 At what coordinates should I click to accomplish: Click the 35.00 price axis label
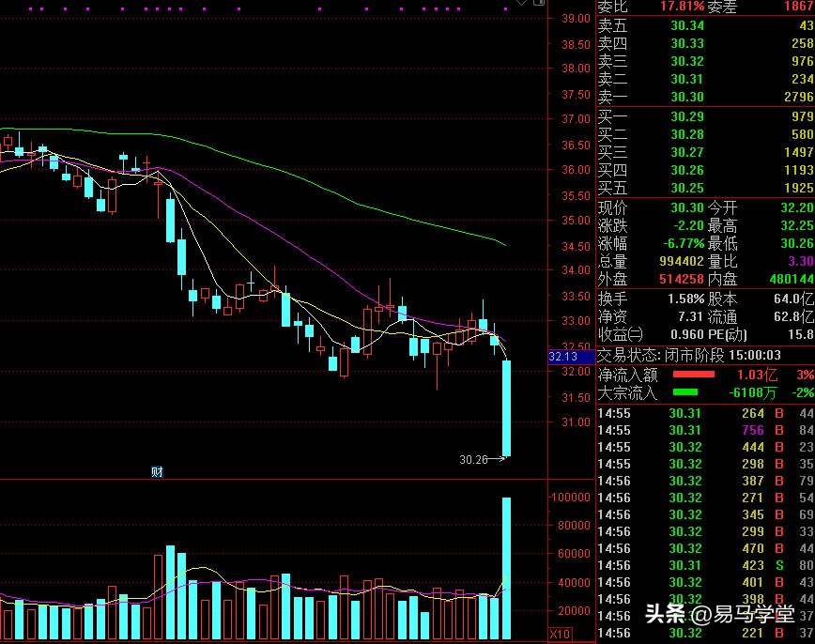576,221
